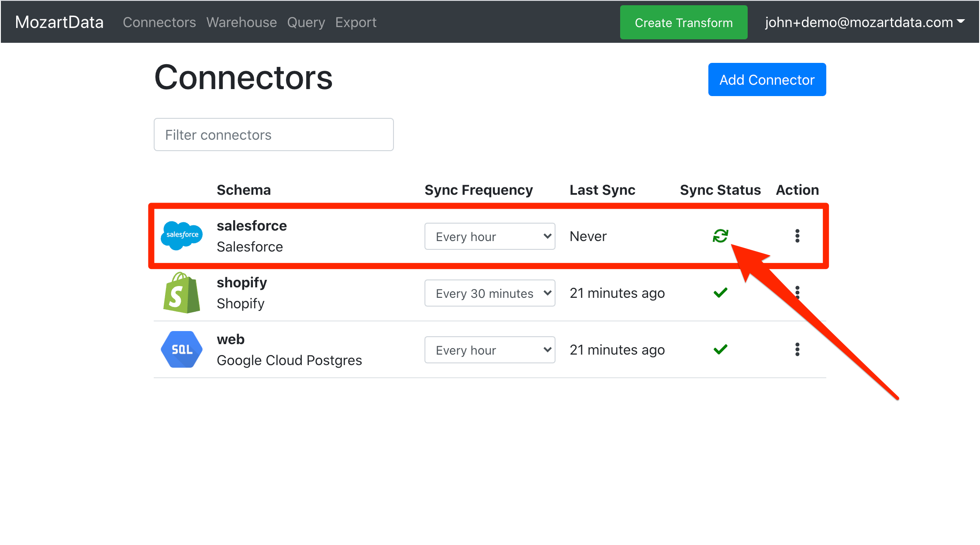Viewport: 980px width, 545px height.
Task: Click shopify's 21 minutes ago last sync
Action: (x=617, y=293)
